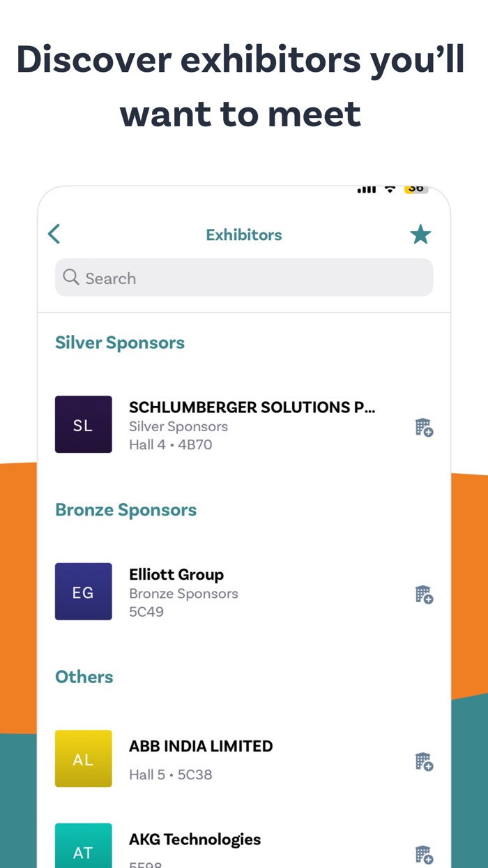Tap the AL exhibitor logo thumbnail
488x868 pixels.
point(83,759)
